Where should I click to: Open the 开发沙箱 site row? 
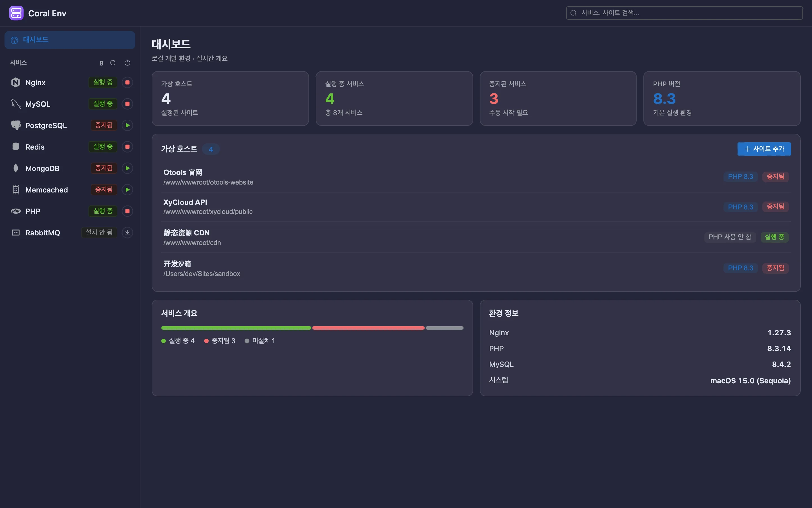(476, 268)
